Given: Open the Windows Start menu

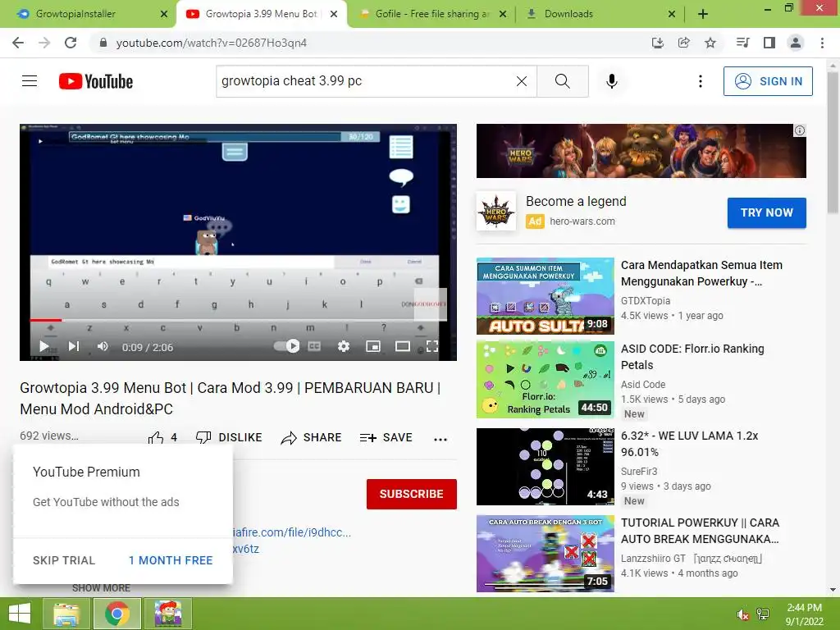Looking at the screenshot, I should pos(20,614).
